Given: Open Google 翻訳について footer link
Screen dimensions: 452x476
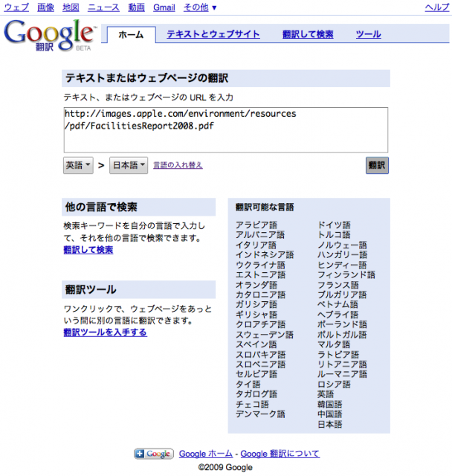Looking at the screenshot, I should tap(280, 454).
